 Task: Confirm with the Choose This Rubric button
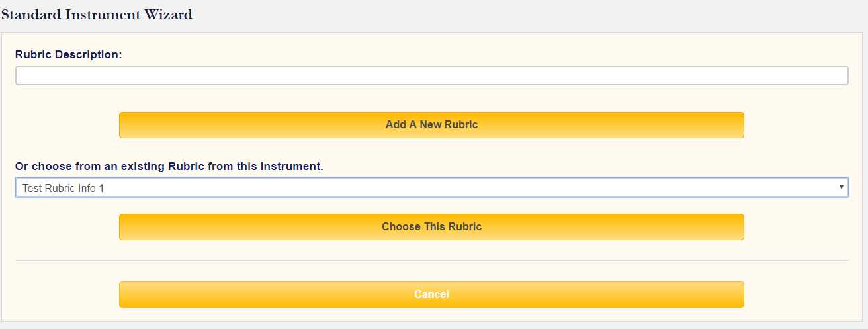point(431,226)
